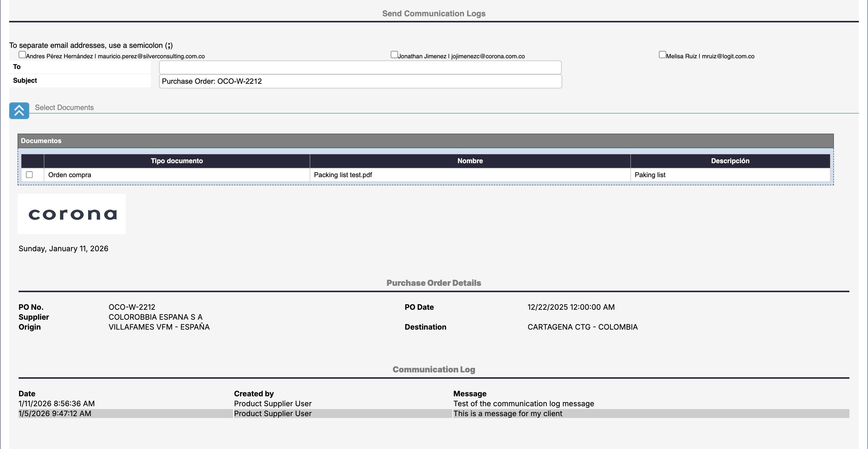Check Melisa Ruiz recipient checkbox

(662, 54)
